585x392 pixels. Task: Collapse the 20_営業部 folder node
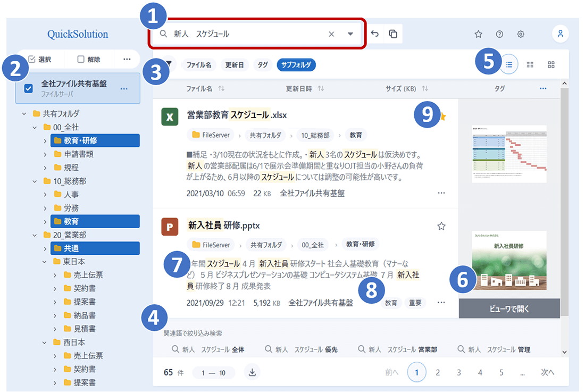(x=35, y=235)
